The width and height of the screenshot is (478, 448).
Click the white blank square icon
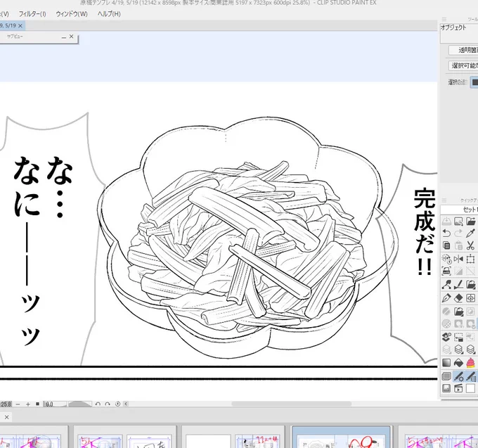(x=470, y=388)
